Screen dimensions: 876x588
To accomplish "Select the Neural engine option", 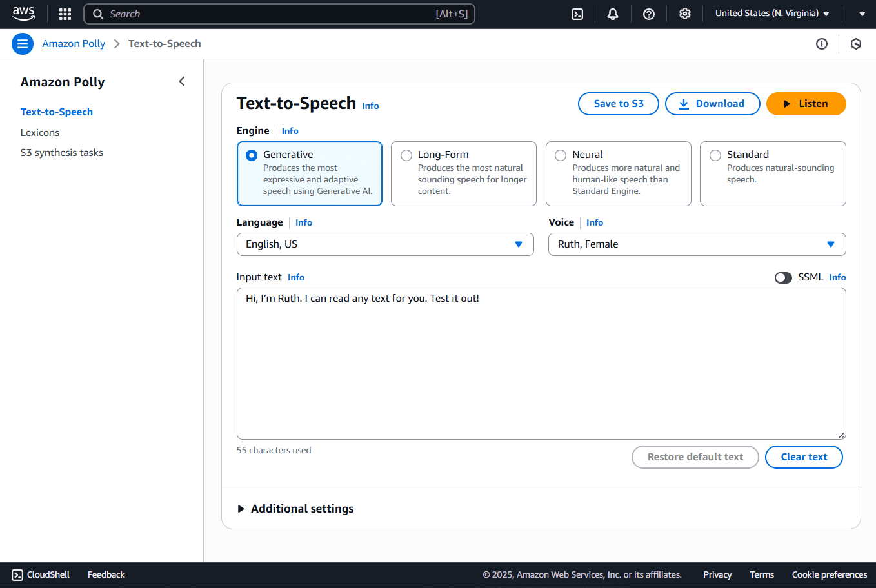I will 619,173.
